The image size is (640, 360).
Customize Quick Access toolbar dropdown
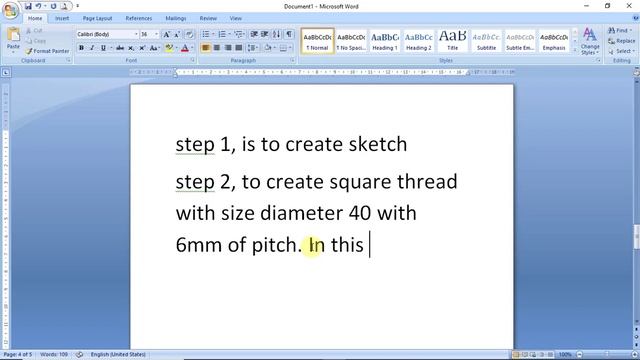pos(78,6)
